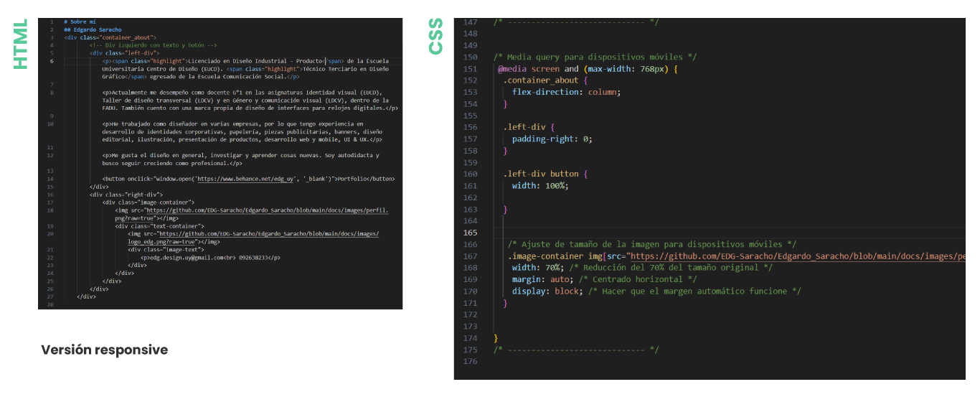Click the empty highlighted line 165 in CSS

pyautogui.click(x=730, y=233)
